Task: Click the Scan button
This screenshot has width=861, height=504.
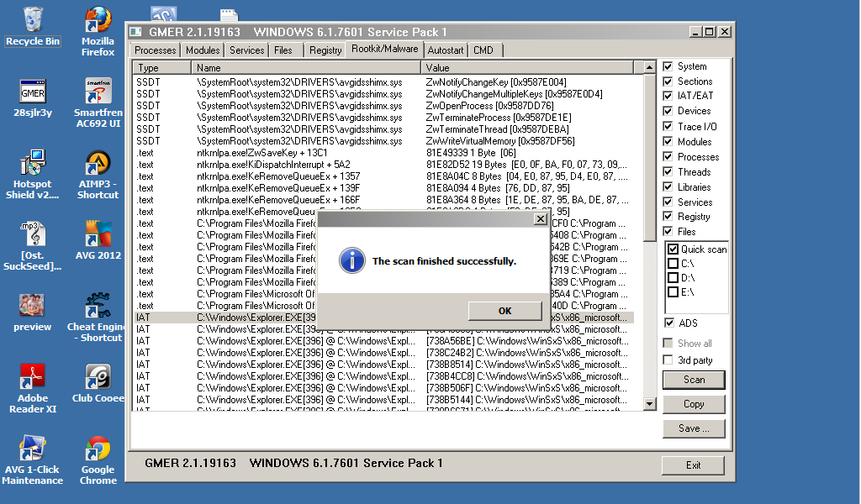Action: (x=694, y=380)
